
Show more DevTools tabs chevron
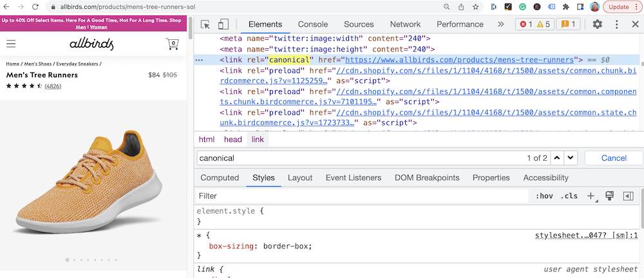coord(500,24)
